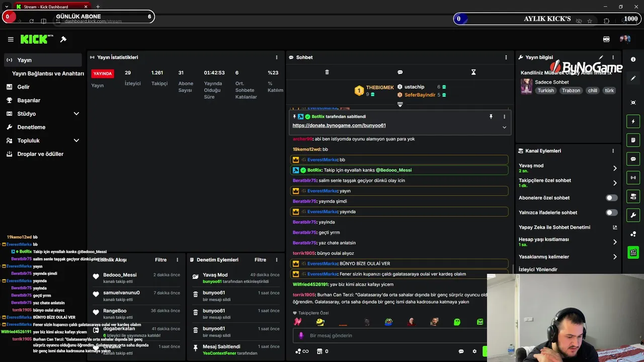Collapse the leaderboard with the lines arrow

[x=400, y=104]
